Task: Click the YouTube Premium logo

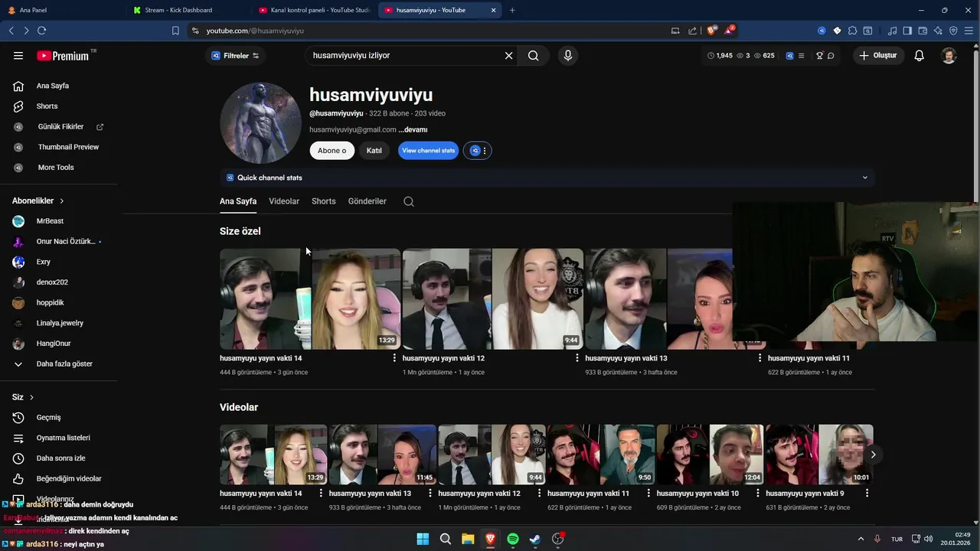Action: (x=63, y=56)
